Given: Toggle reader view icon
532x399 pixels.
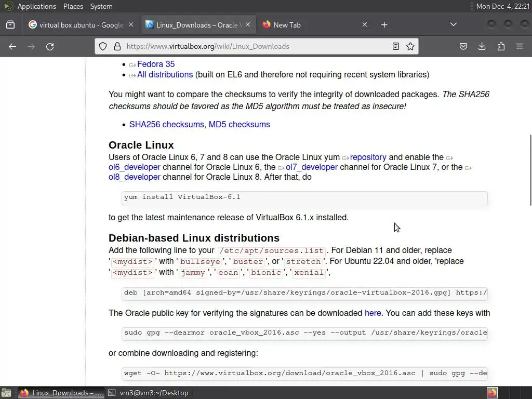Looking at the screenshot, I should (395, 46).
